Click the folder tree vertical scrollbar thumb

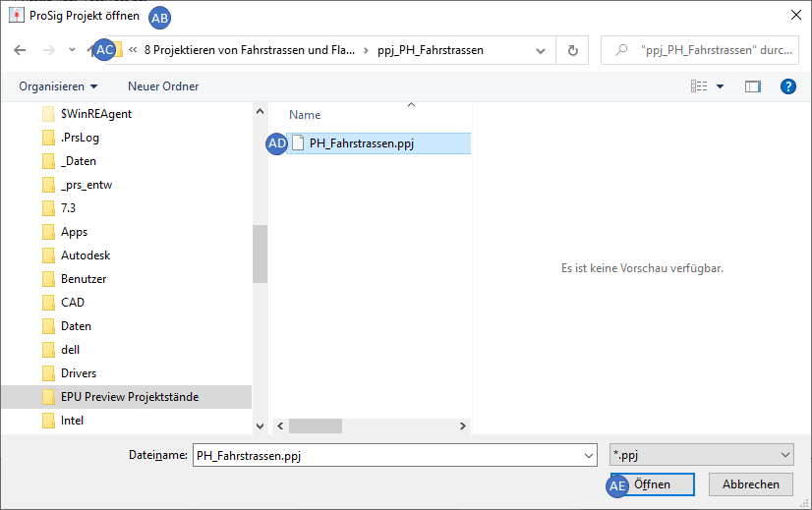click(260, 254)
